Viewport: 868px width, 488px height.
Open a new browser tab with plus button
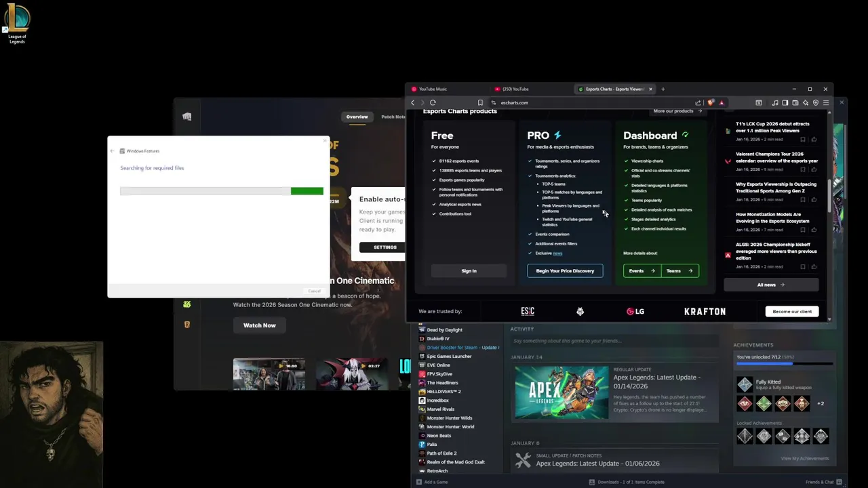click(x=663, y=89)
